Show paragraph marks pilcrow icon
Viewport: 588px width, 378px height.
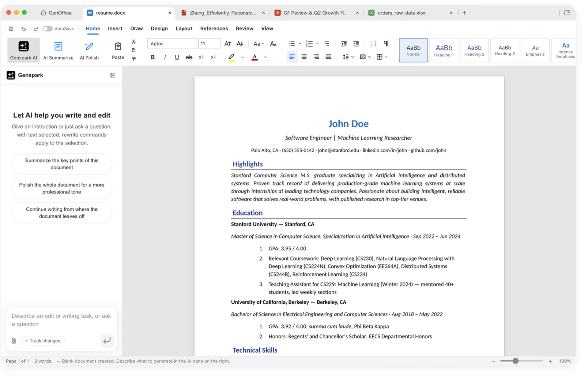pyautogui.click(x=386, y=43)
